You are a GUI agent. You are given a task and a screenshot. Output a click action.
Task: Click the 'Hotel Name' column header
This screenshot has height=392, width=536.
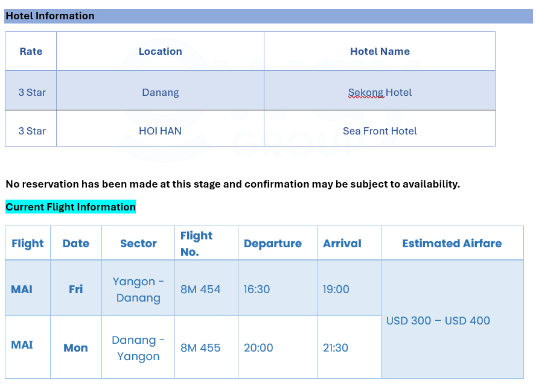(380, 52)
